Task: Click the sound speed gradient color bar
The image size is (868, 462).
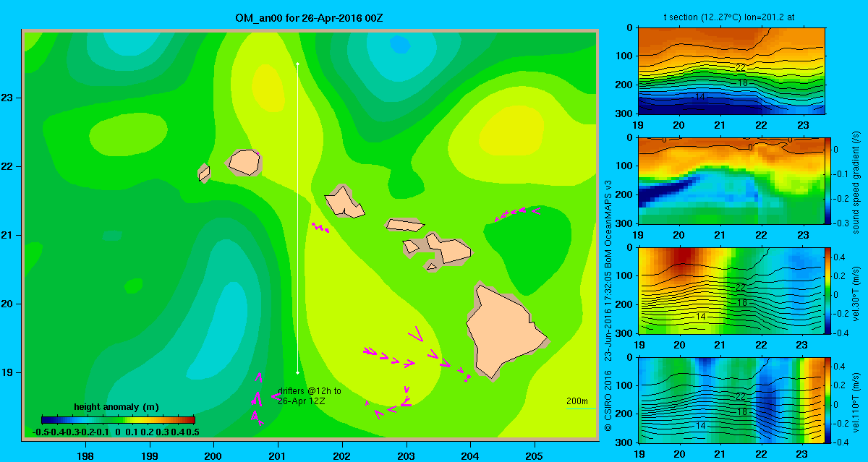Action: click(x=829, y=180)
